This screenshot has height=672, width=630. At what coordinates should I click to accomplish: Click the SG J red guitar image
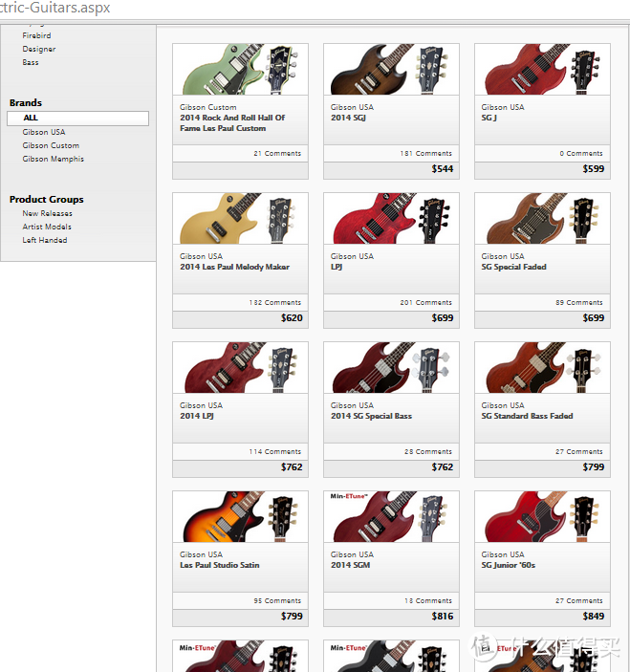coord(542,69)
